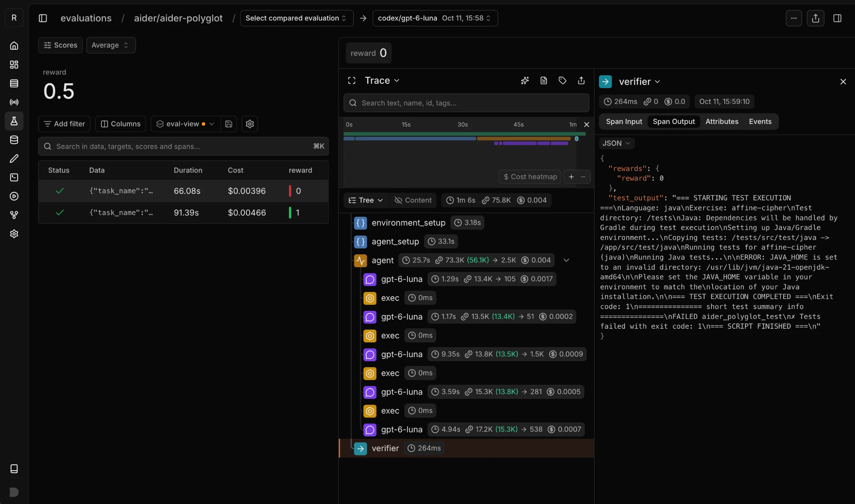Viewport: 855px width, 504px height.
Task: Open the playground play icon in sidebar
Action: click(x=14, y=196)
